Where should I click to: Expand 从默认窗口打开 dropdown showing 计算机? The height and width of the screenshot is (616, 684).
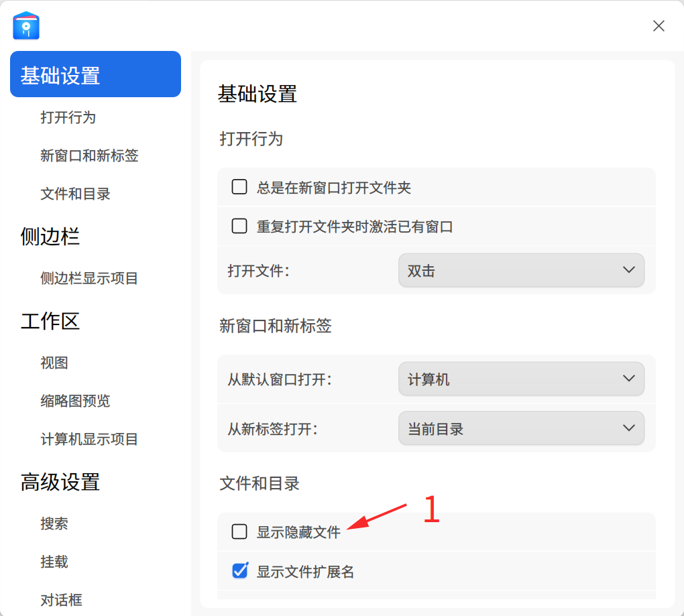[521, 379]
